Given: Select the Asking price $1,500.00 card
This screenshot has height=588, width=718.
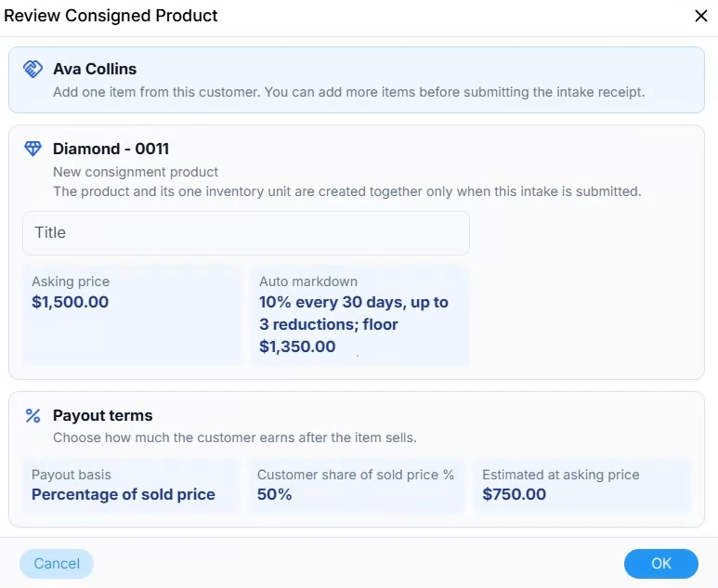Looking at the screenshot, I should (x=131, y=316).
